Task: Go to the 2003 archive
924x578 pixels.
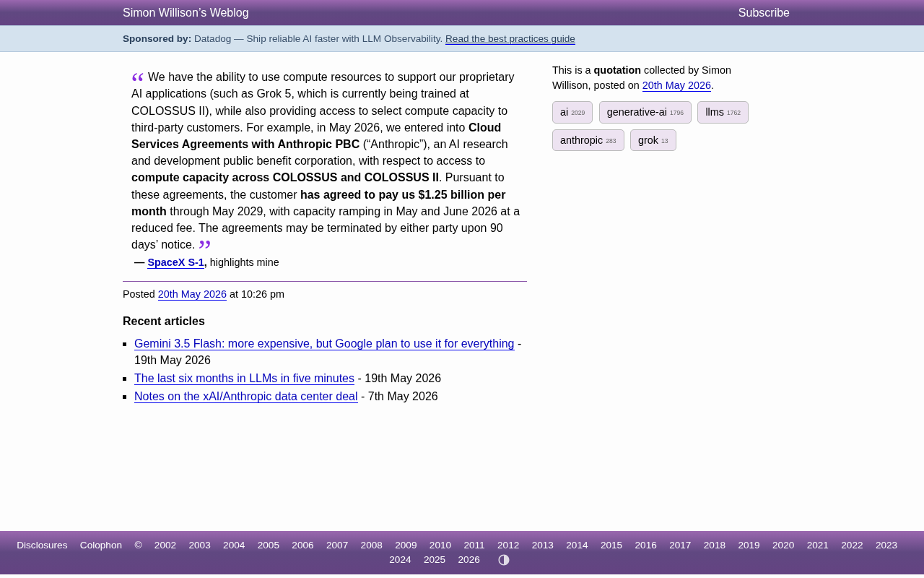Action: click(x=200, y=545)
